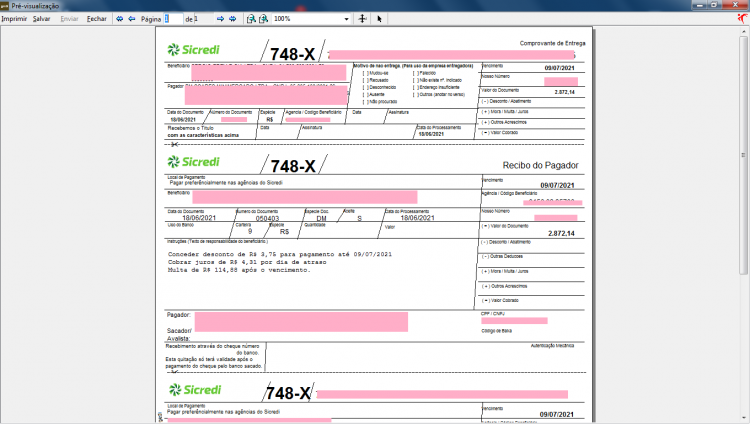The height and width of the screenshot is (424, 750).
Task: Go to the next page arrow
Action: (x=221, y=19)
